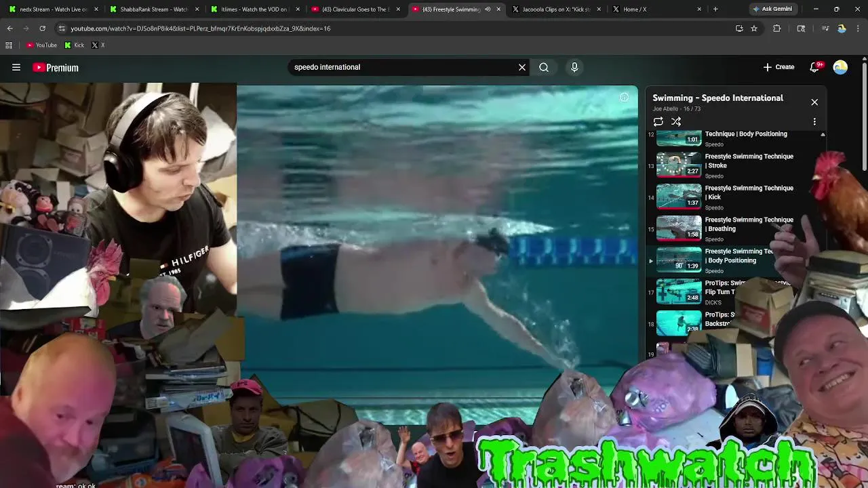Reload the current page

(42, 28)
